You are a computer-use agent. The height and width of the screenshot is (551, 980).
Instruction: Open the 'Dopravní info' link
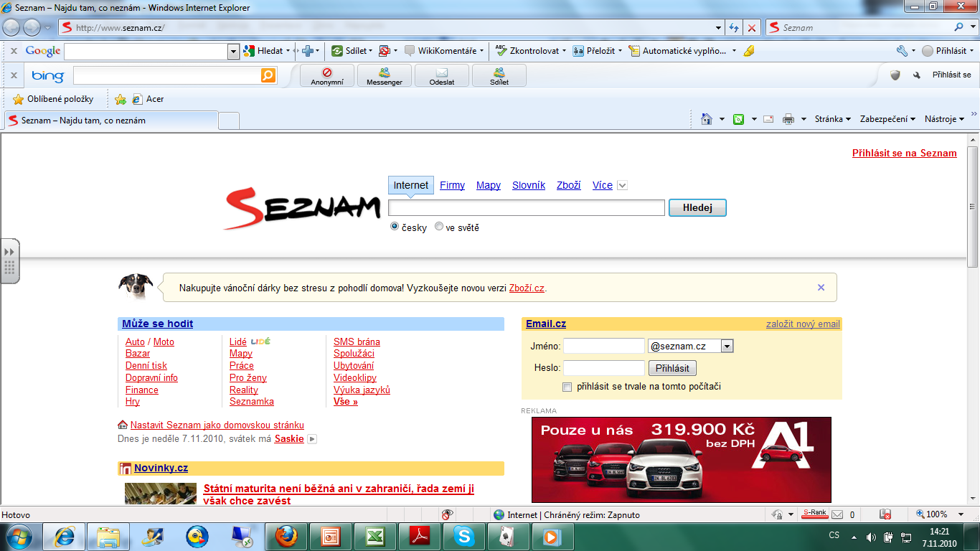point(151,377)
